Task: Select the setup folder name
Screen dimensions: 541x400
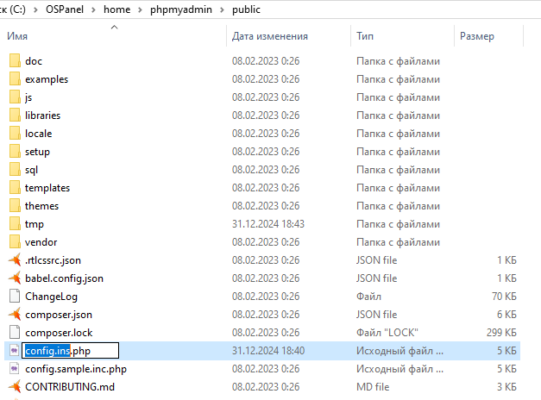Action: pyautogui.click(x=37, y=152)
